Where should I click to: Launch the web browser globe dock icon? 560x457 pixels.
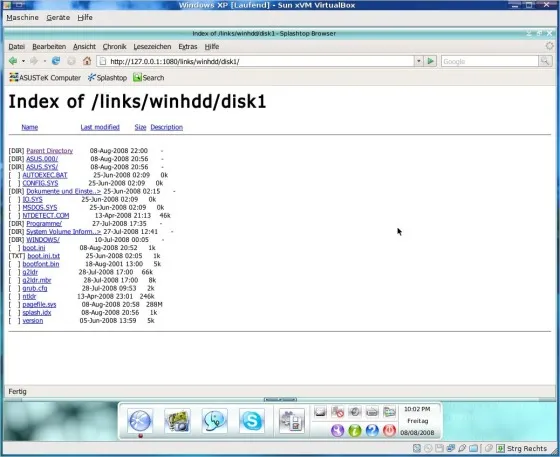[x=140, y=421]
